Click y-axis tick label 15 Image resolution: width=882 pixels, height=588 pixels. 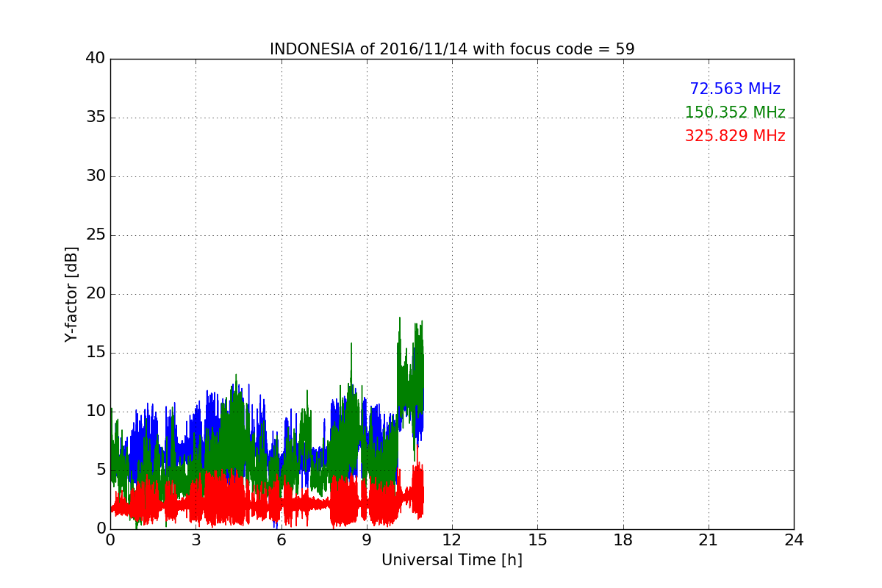(96, 352)
